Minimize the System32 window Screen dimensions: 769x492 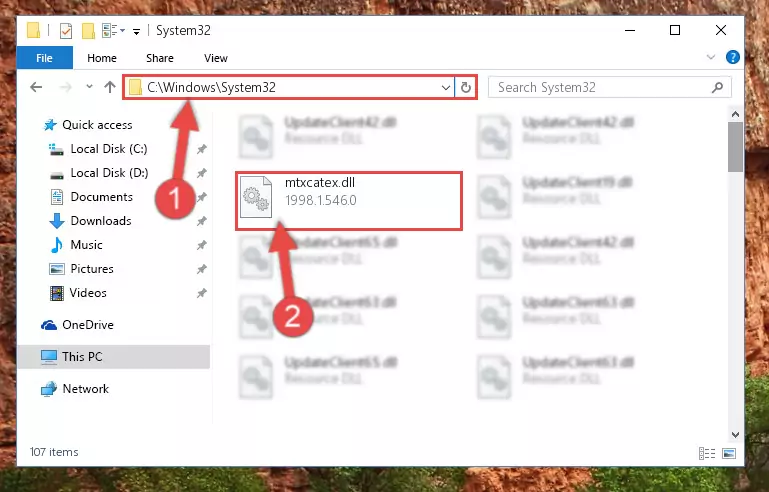tap(630, 30)
